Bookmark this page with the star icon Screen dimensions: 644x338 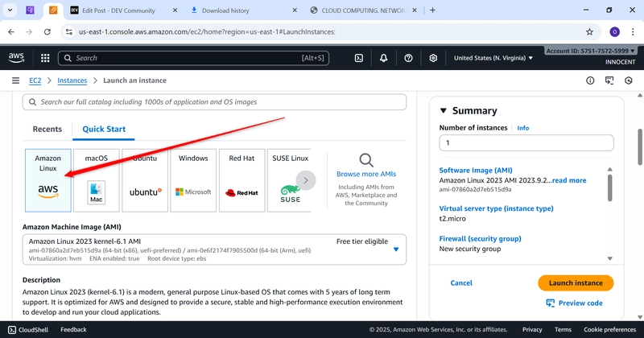click(x=590, y=31)
